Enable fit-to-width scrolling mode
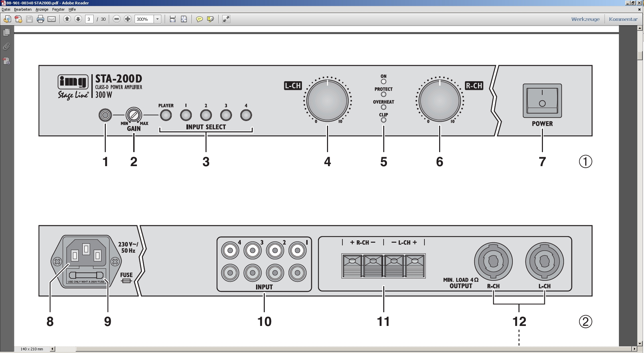This screenshot has height=353, width=644. 173,19
